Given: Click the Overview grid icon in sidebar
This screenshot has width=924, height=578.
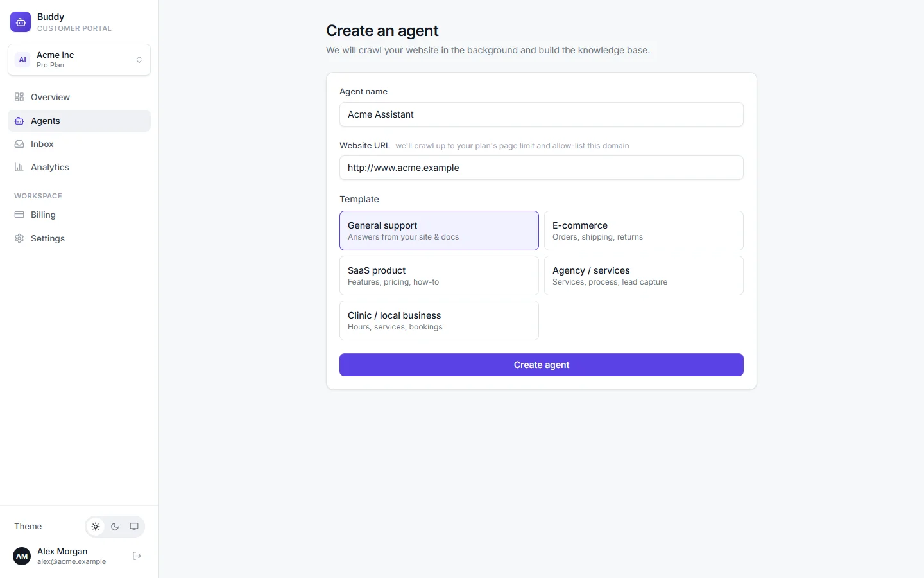Looking at the screenshot, I should click(x=19, y=97).
